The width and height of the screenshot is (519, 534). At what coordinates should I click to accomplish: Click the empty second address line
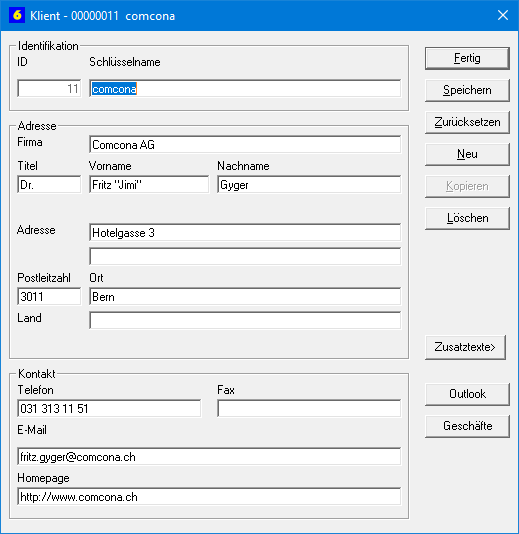pyautogui.click(x=245, y=256)
